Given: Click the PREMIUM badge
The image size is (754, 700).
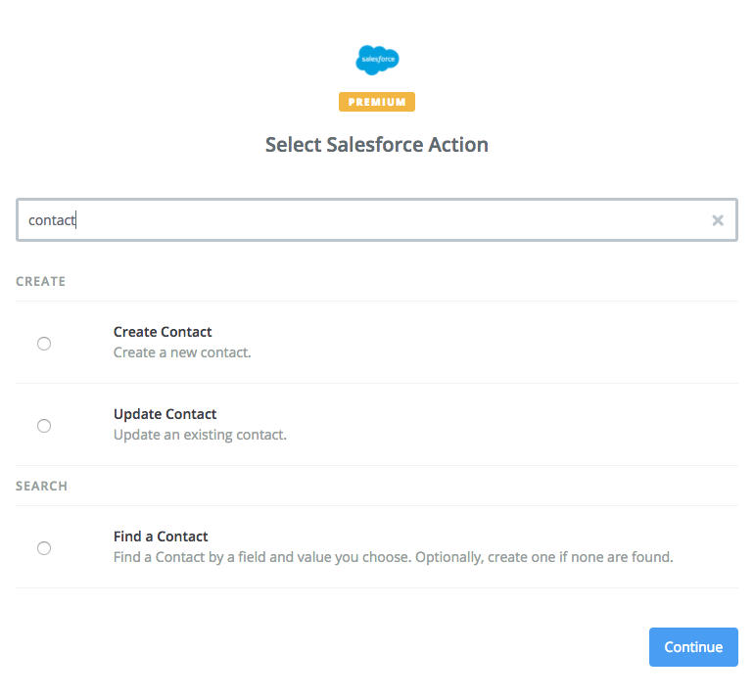Looking at the screenshot, I should [377, 102].
